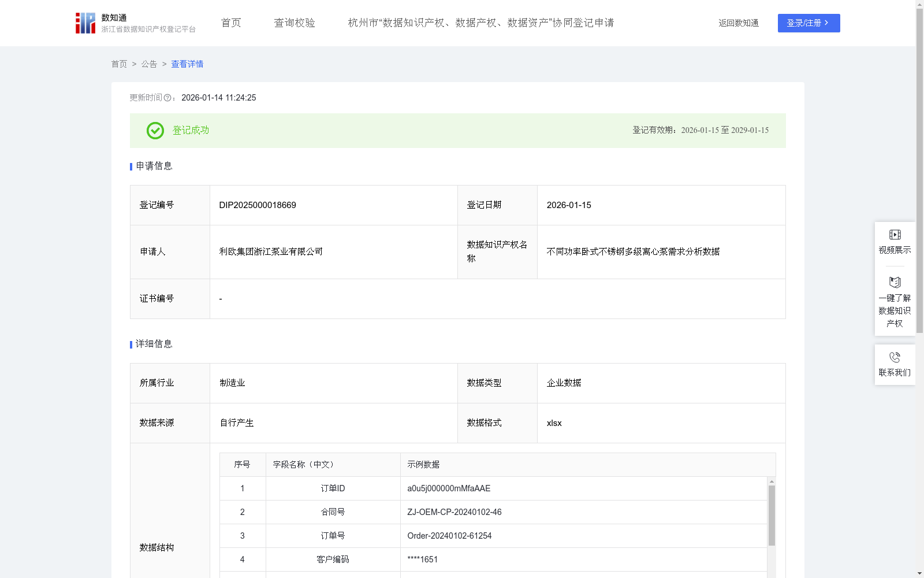924x578 pixels.
Task: Click registration number DIP2025000018669
Action: pos(258,205)
